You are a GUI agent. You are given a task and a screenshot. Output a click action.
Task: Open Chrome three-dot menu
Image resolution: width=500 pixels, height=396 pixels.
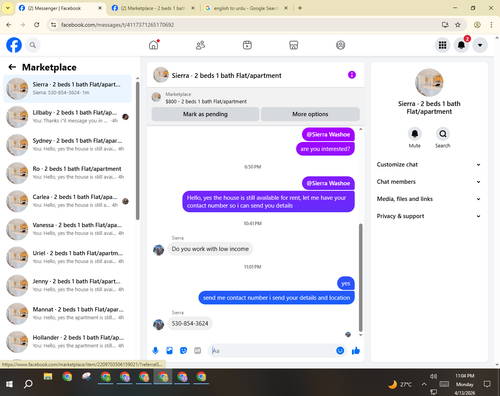491,25
